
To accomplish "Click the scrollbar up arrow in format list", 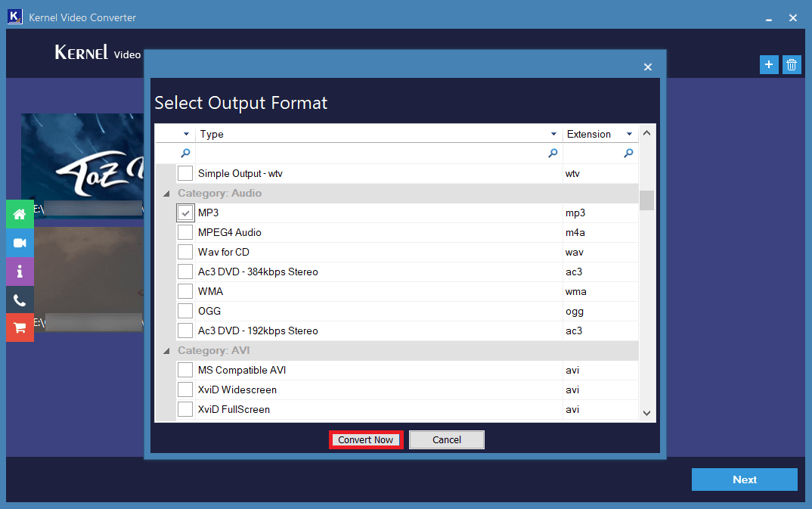I will tap(646, 133).
